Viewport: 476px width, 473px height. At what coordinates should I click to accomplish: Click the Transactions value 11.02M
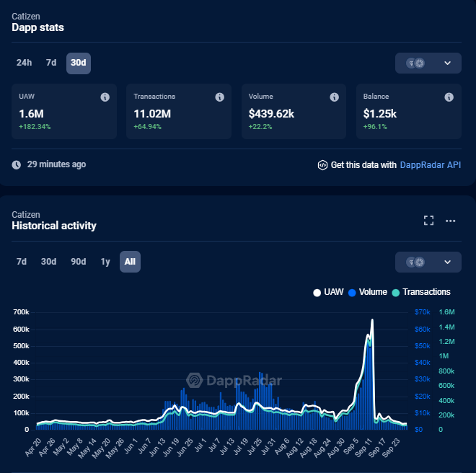coord(152,114)
